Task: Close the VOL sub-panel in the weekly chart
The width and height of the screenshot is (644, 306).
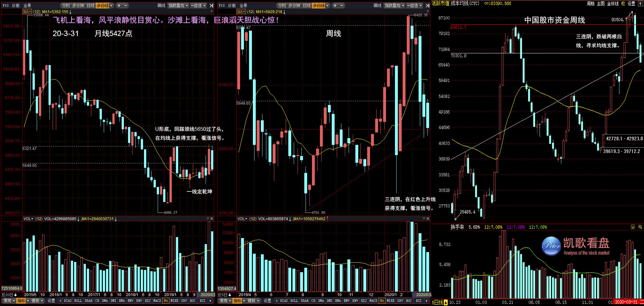Action: pyautogui.click(x=428, y=219)
